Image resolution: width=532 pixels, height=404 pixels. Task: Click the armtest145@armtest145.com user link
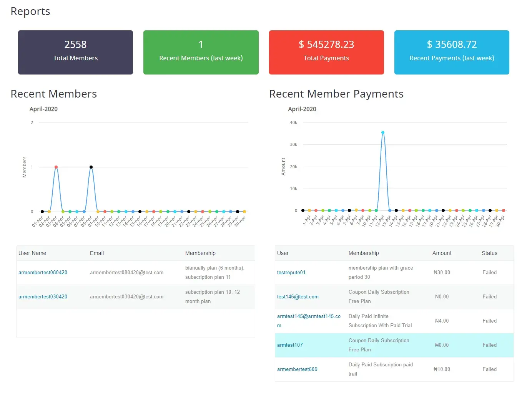(308, 317)
